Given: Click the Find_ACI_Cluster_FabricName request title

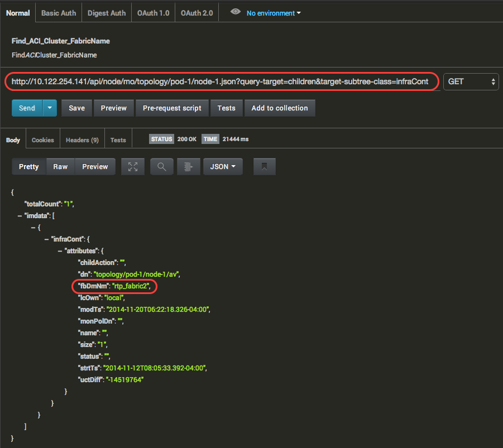Looking at the screenshot, I should (61, 41).
